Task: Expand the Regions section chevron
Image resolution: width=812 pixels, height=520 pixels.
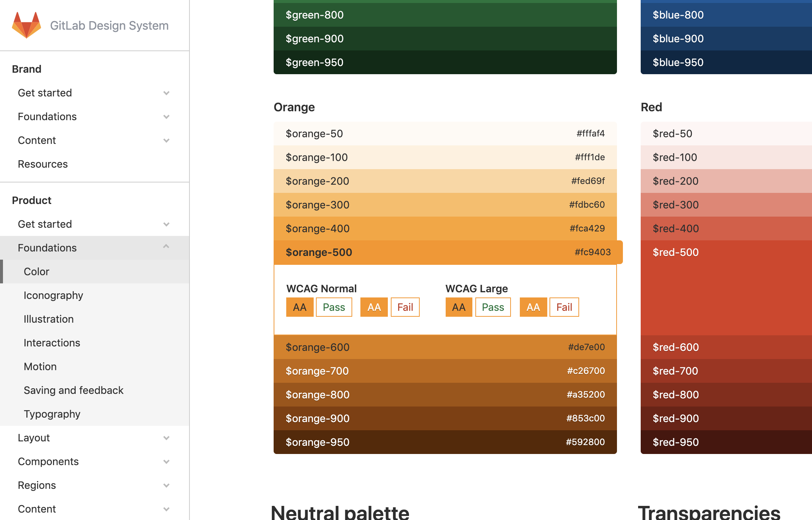Action: (x=166, y=486)
